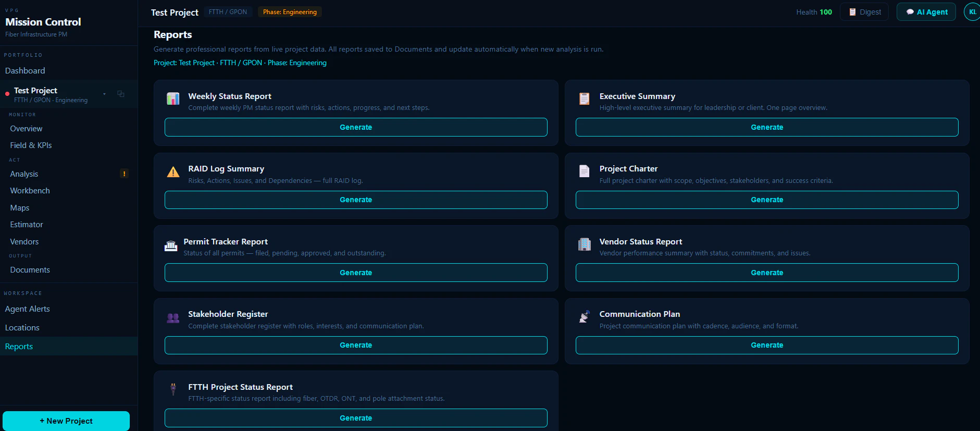
Task: Generate the Weekly Status Report
Action: [x=356, y=127]
